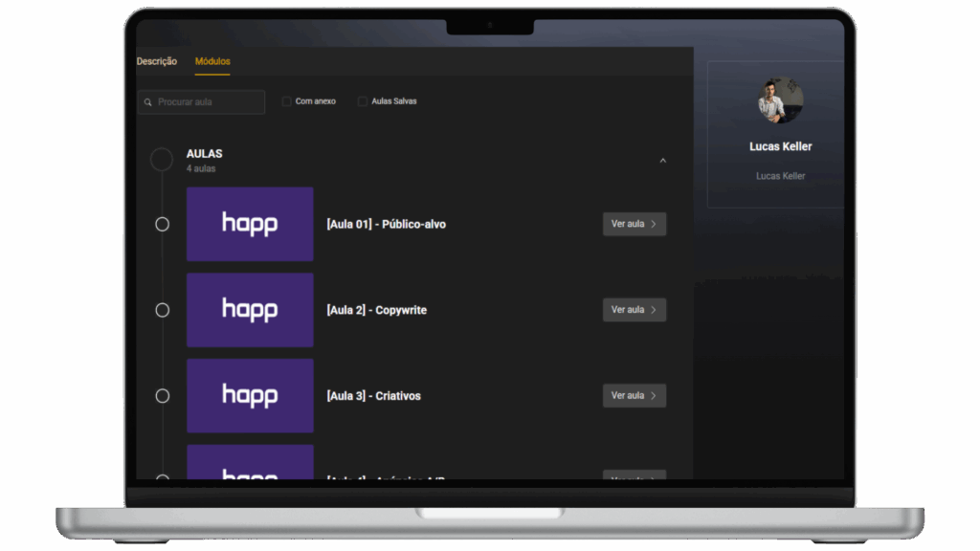Switch to the Descrição tab
The height and width of the screenshot is (551, 980).
157,61
